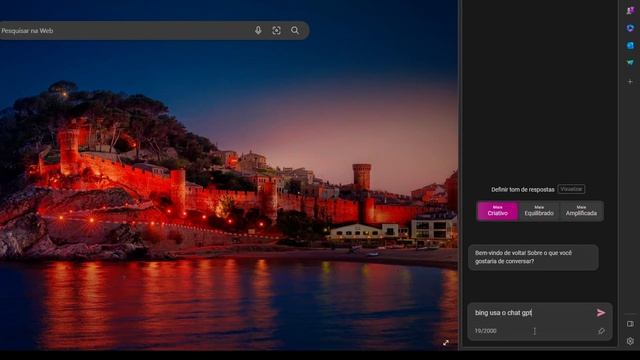Open the Microsoft 365 icon in Edge sidebar
This screenshot has width=640, height=360.
click(x=630, y=28)
